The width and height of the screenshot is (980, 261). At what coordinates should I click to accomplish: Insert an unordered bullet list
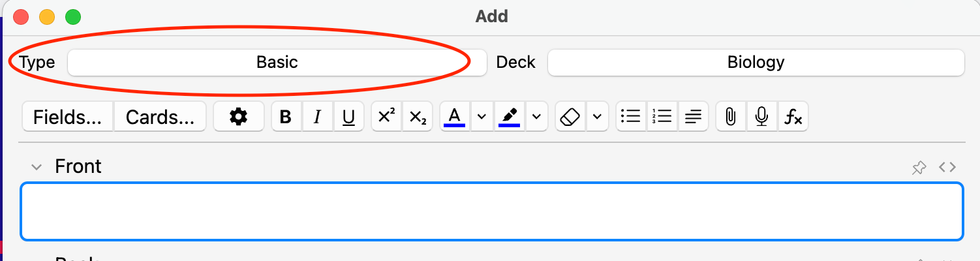point(630,117)
